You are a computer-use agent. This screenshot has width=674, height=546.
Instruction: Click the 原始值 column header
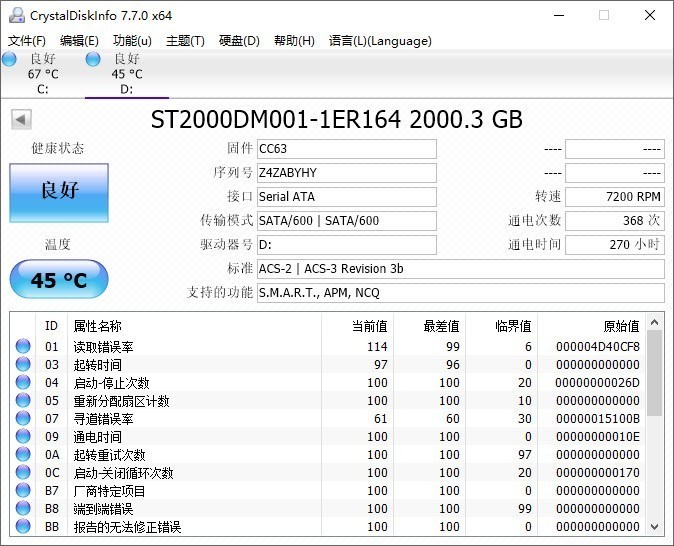click(591, 326)
